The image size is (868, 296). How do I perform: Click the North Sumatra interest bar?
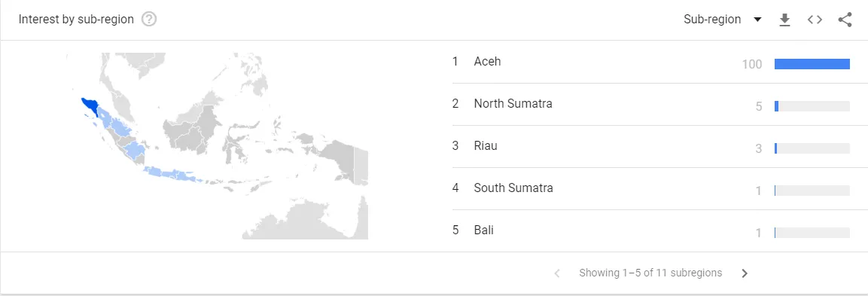point(812,106)
